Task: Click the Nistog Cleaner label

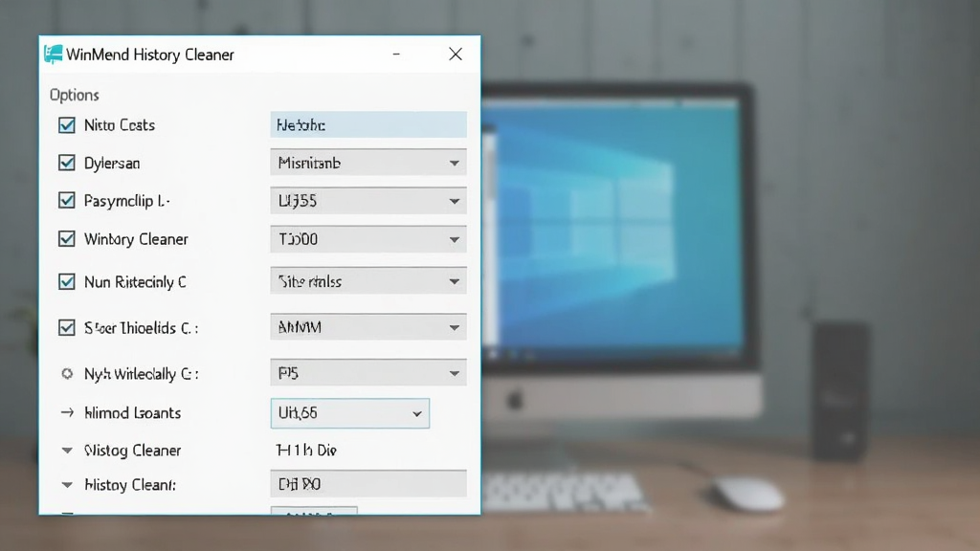Action: pos(132,451)
